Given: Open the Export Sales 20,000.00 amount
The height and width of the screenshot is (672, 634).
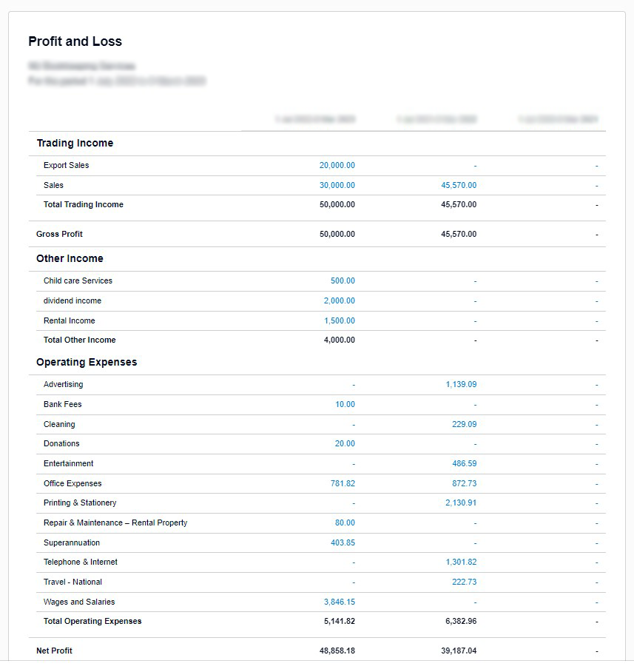Looking at the screenshot, I should 337,166.
